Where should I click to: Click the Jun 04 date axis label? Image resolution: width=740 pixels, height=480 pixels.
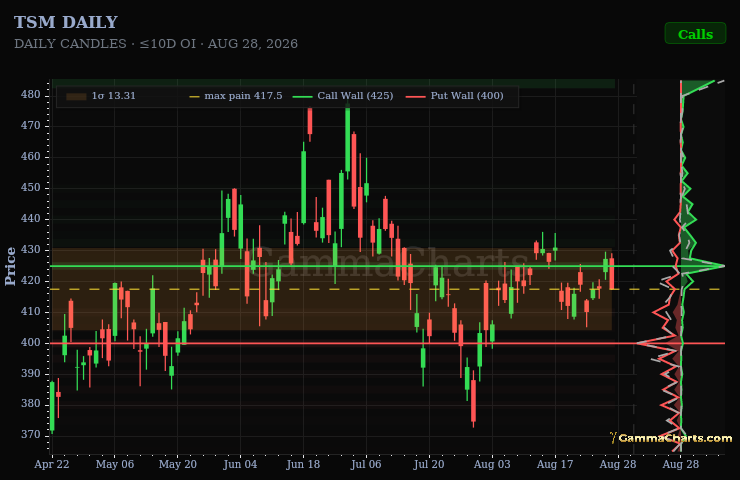[240, 464]
